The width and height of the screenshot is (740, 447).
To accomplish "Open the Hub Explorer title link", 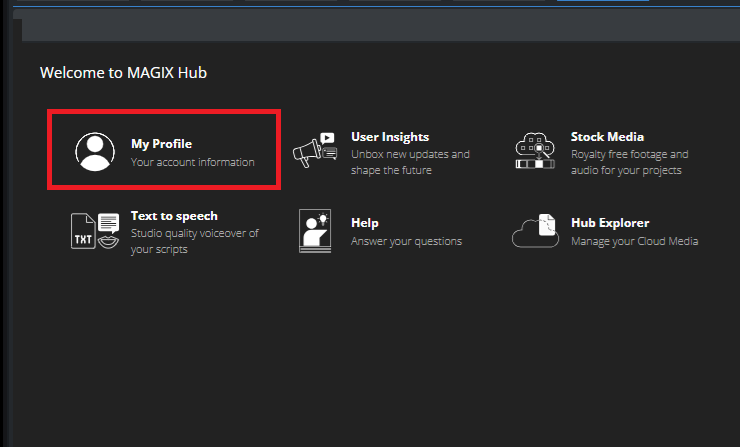I will (x=610, y=223).
